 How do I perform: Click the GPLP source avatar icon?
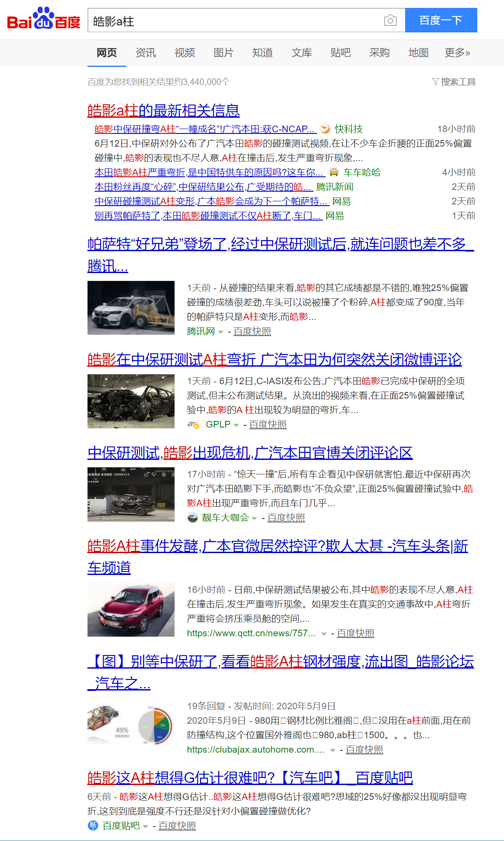pos(193,424)
